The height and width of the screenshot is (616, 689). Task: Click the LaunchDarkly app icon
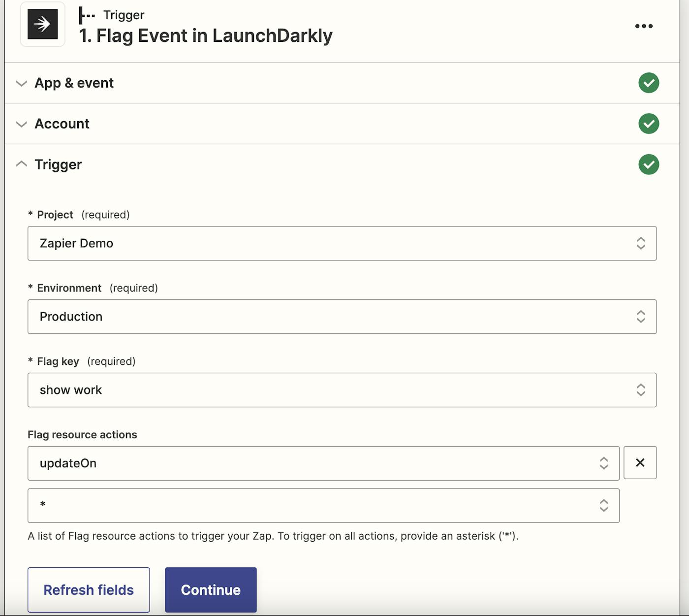42,24
